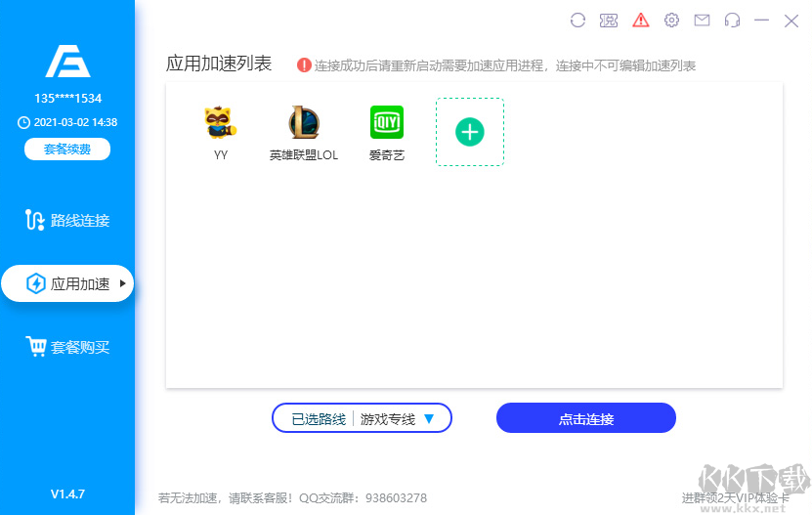Click the red warning triangle icon
This screenshot has width=812, height=515.
[641, 20]
